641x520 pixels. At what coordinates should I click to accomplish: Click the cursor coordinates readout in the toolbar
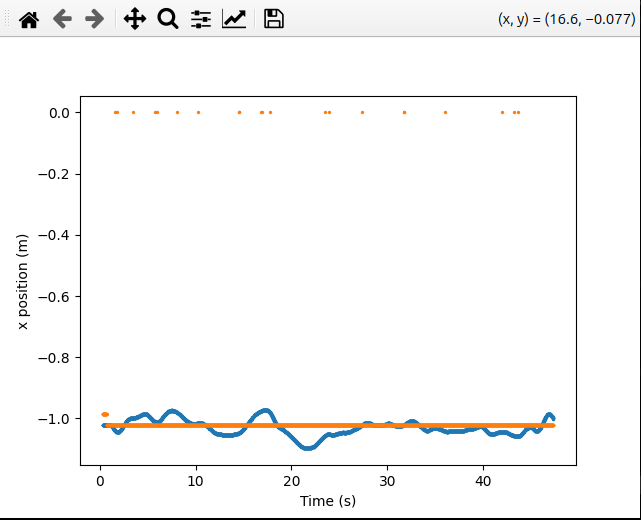click(x=564, y=19)
